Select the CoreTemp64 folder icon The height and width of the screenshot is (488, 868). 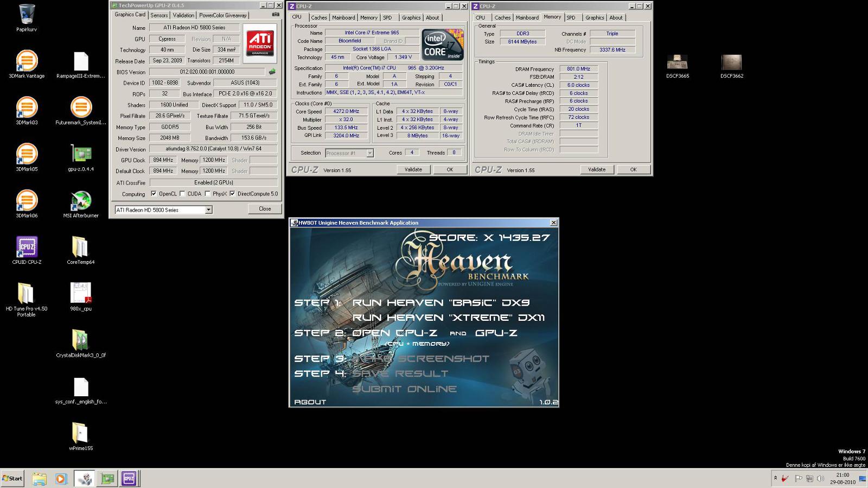click(81, 250)
